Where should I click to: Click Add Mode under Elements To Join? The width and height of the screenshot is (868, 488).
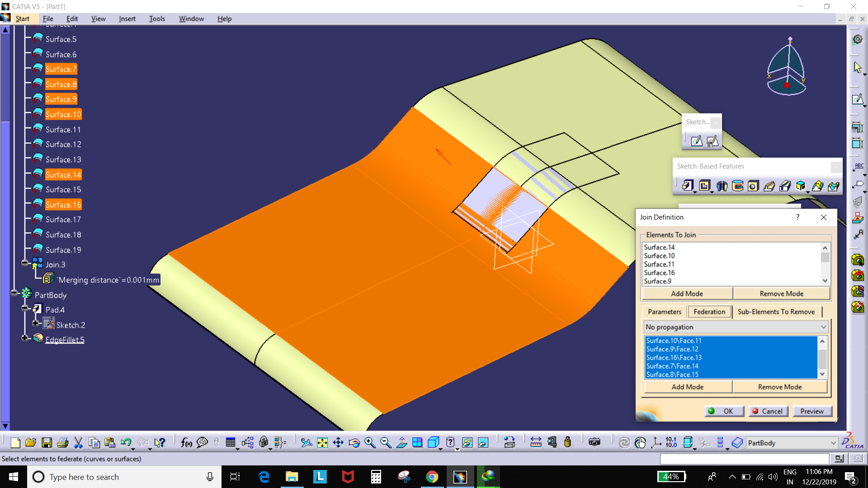pyautogui.click(x=687, y=293)
